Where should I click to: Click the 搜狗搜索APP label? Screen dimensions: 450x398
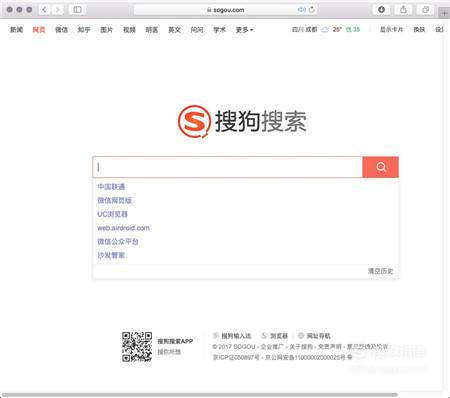175,341
